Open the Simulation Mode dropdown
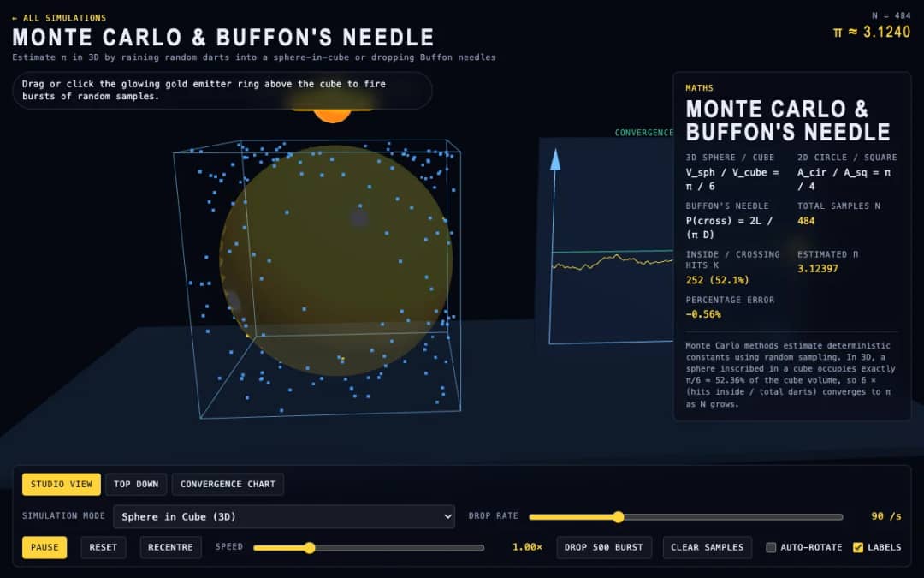 (x=284, y=516)
